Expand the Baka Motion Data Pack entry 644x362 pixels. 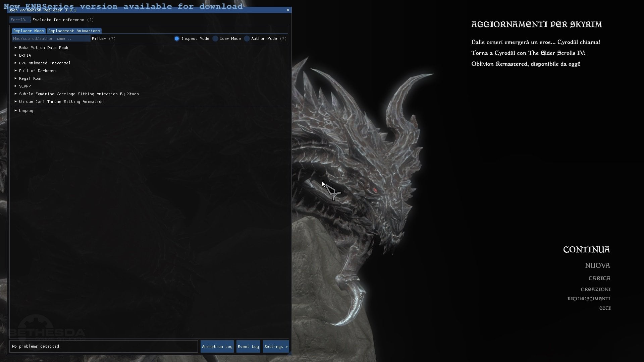[15, 48]
